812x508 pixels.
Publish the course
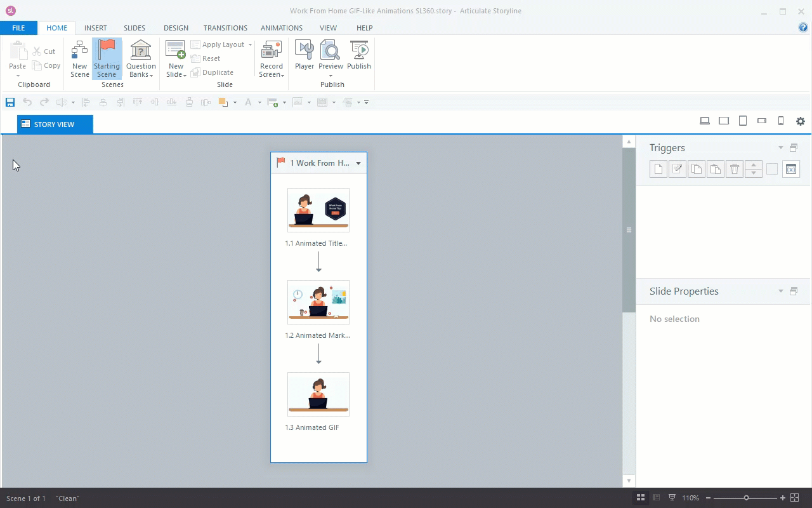click(x=359, y=55)
